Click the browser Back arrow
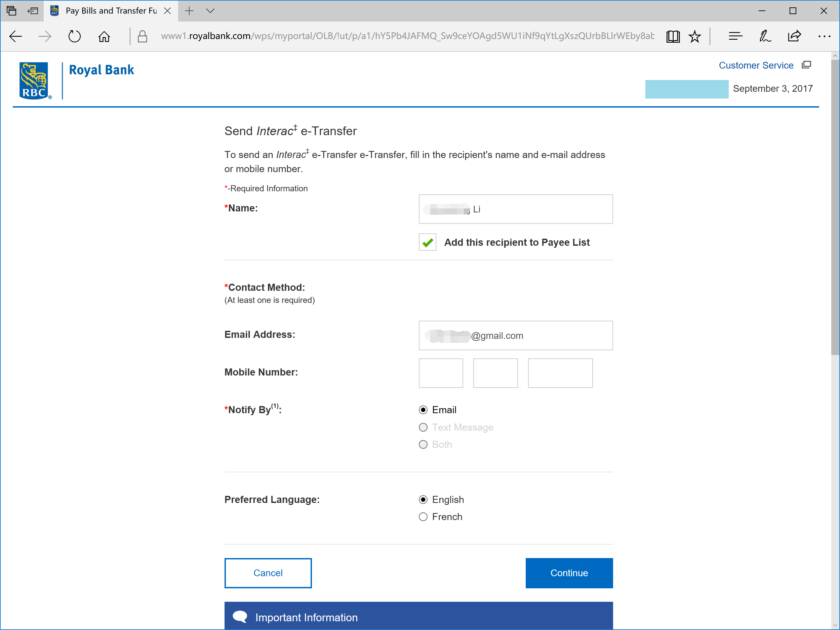This screenshot has height=630, width=840. click(15, 36)
